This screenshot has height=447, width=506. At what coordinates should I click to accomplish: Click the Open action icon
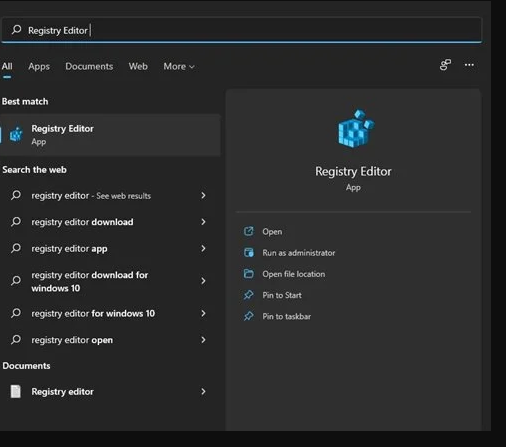[249, 231]
